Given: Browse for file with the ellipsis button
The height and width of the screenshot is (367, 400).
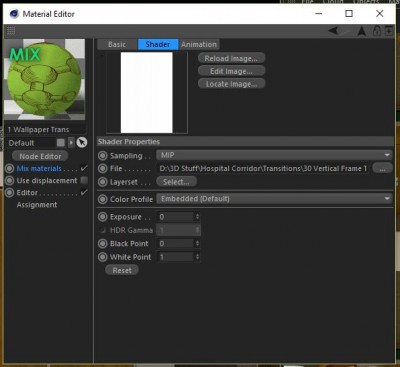Looking at the screenshot, I should [382, 168].
